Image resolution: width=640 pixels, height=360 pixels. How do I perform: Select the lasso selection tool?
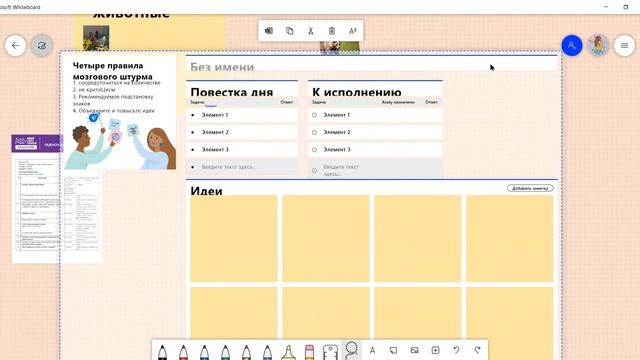coord(351,350)
